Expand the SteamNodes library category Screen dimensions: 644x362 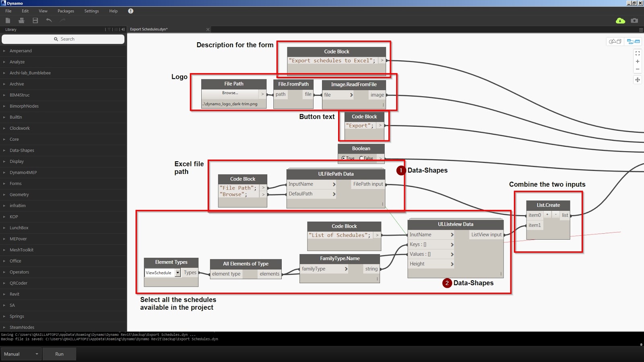click(x=4, y=327)
